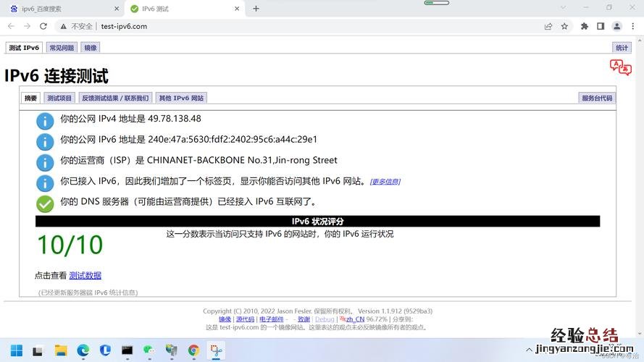
Task: Bookmark this page with the star icon
Action: [x=564, y=26]
